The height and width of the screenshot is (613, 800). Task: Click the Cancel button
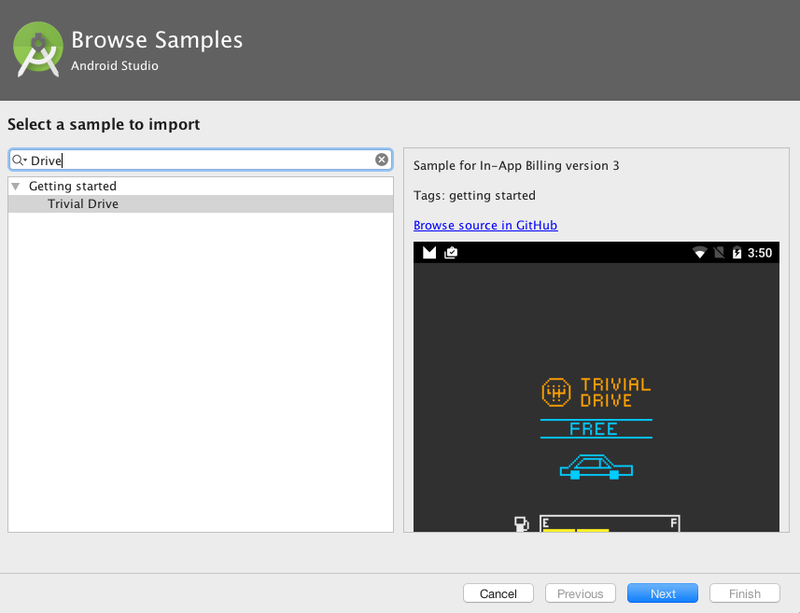(x=498, y=594)
